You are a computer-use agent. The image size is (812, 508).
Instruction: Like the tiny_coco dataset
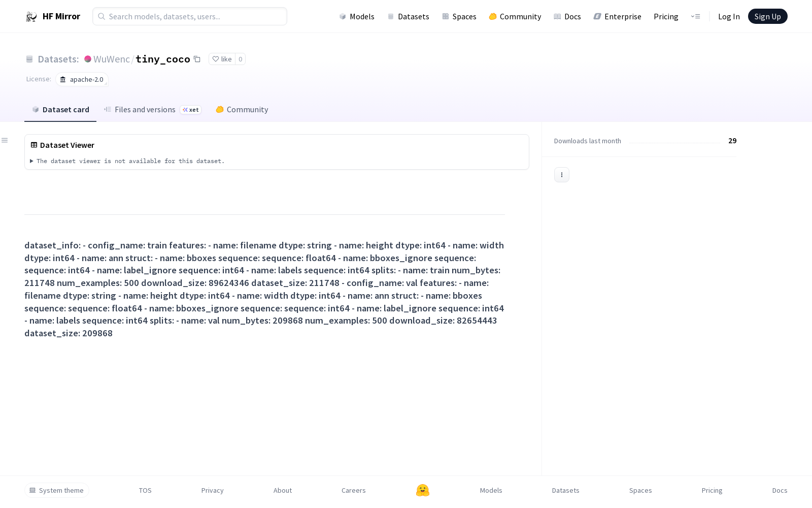click(x=222, y=59)
